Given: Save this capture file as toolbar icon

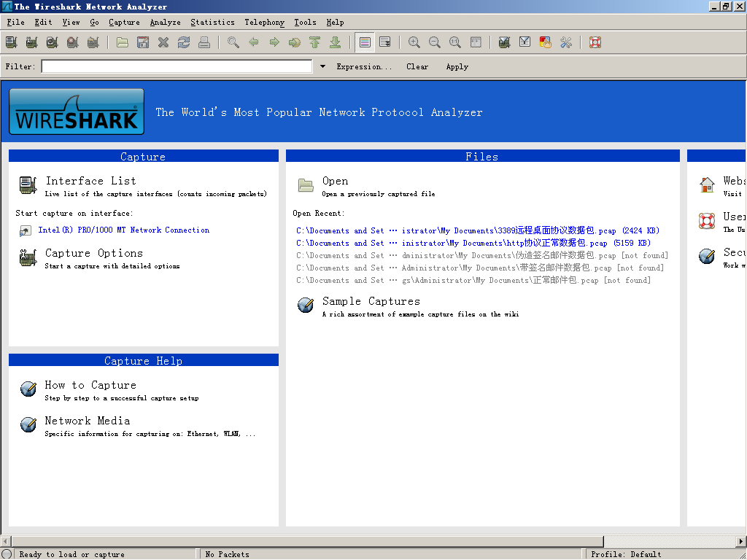Looking at the screenshot, I should [143, 42].
